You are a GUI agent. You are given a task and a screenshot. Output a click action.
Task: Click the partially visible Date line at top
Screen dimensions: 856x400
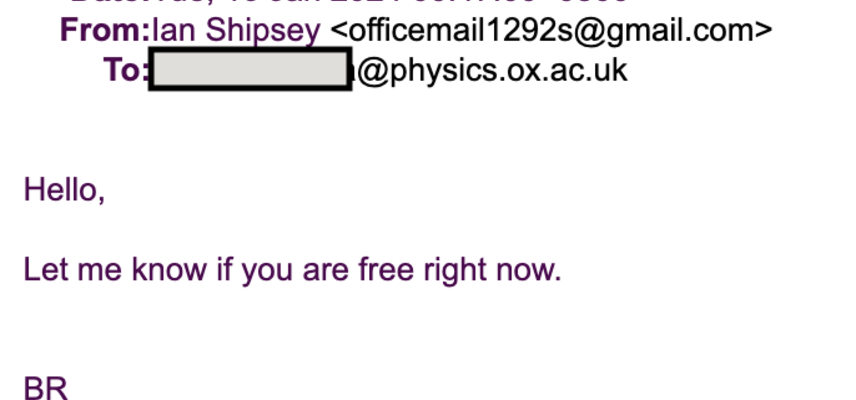point(349,3)
